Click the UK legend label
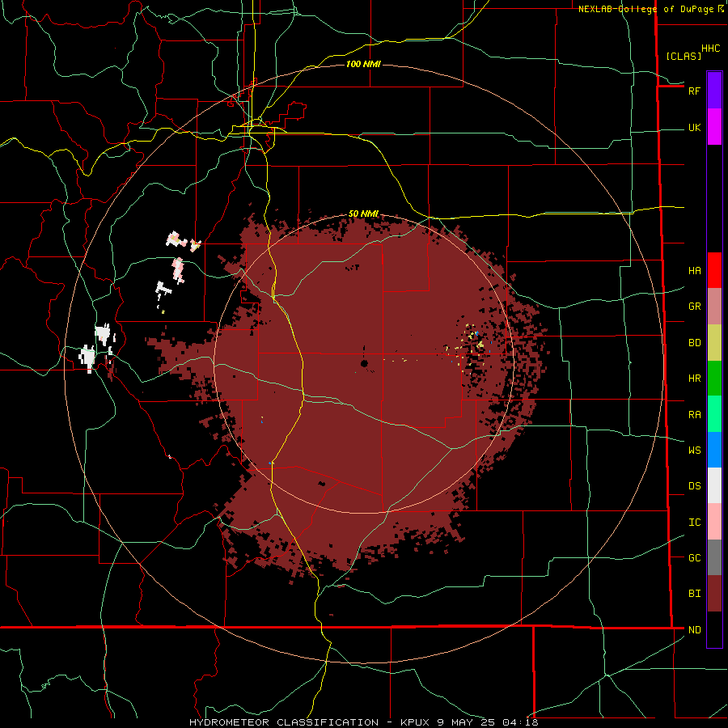This screenshot has width=728, height=728. tap(694, 127)
